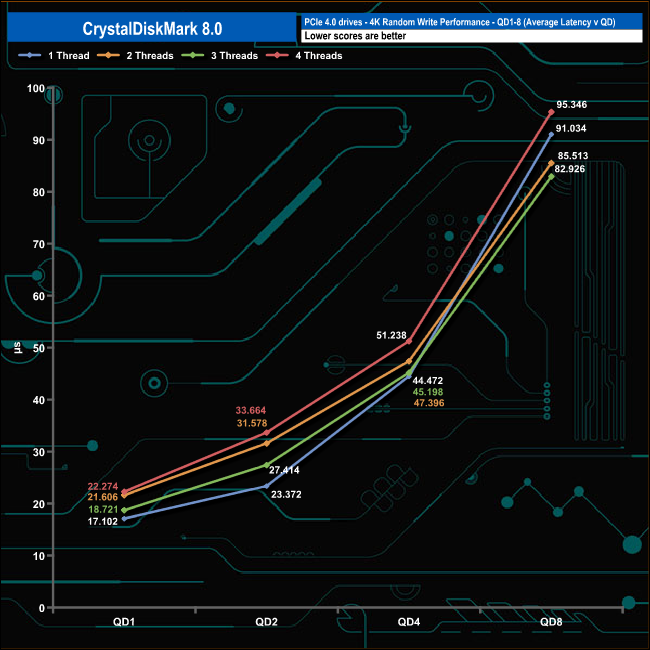Click the 1 Thread legend entry
Image resolution: width=650 pixels, height=650 pixels.
(54, 56)
